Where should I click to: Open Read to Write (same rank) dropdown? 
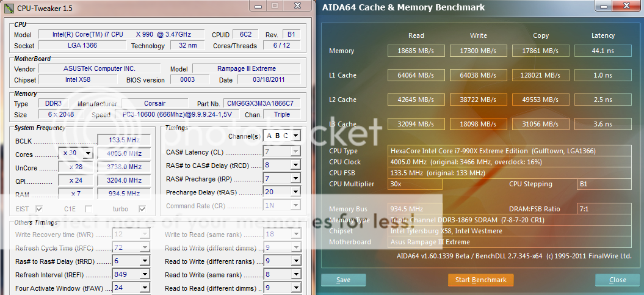coord(295,274)
